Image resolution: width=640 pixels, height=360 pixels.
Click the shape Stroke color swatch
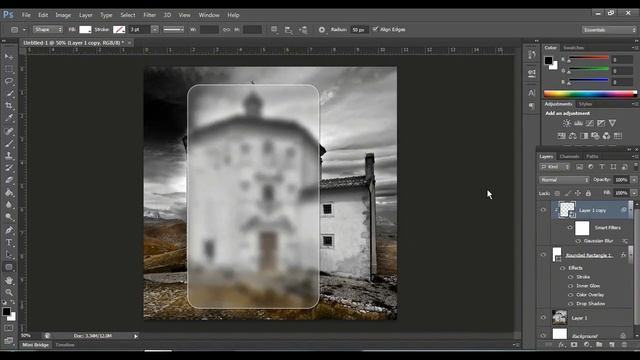119,29
